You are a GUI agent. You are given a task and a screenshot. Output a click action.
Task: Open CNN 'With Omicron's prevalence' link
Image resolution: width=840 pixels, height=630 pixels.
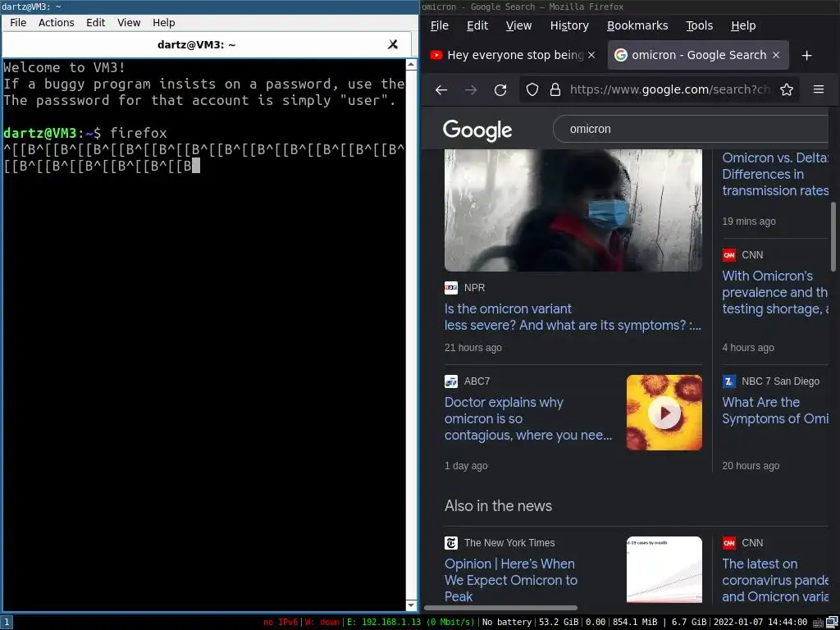[x=775, y=293]
